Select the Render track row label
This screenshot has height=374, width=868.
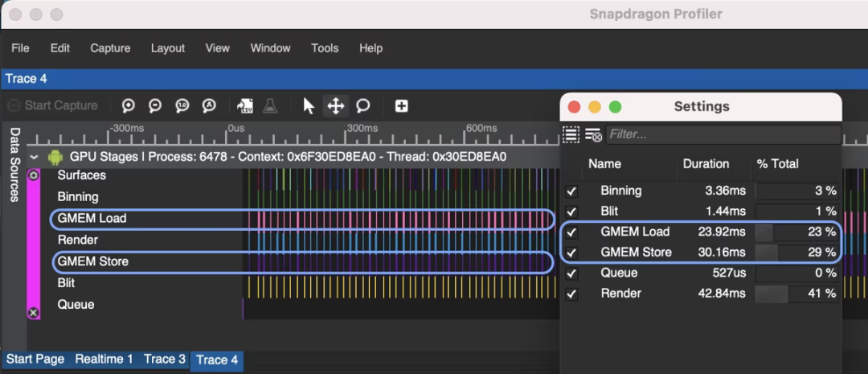77,240
